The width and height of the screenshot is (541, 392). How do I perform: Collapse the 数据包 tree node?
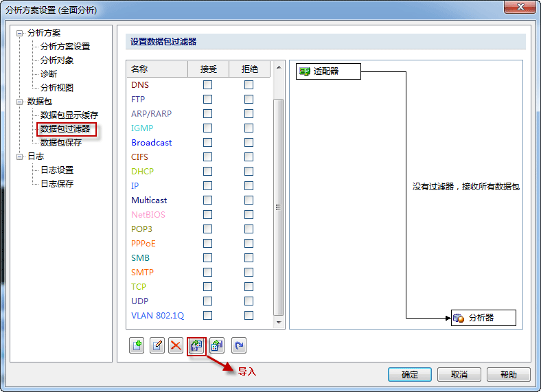[x=20, y=102]
